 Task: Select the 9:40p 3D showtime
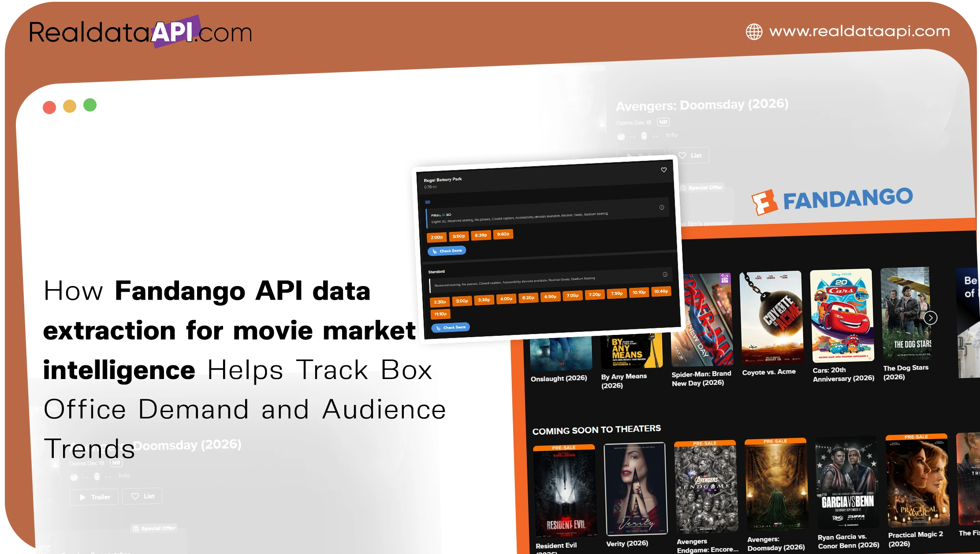pyautogui.click(x=503, y=234)
